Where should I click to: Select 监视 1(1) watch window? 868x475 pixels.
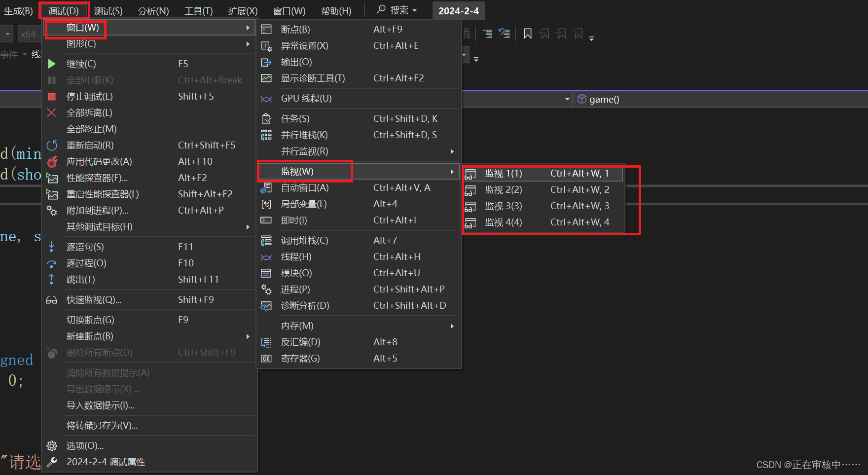543,174
